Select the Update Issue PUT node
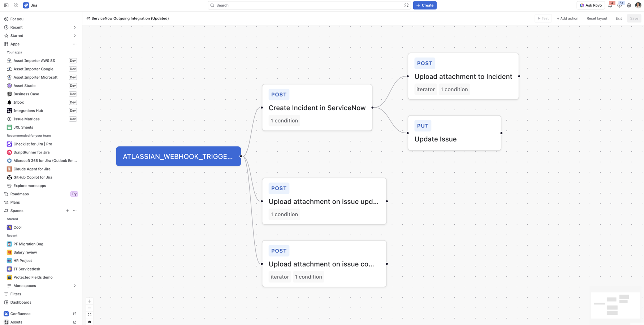Screen dimensions: 644x325 point(454,133)
